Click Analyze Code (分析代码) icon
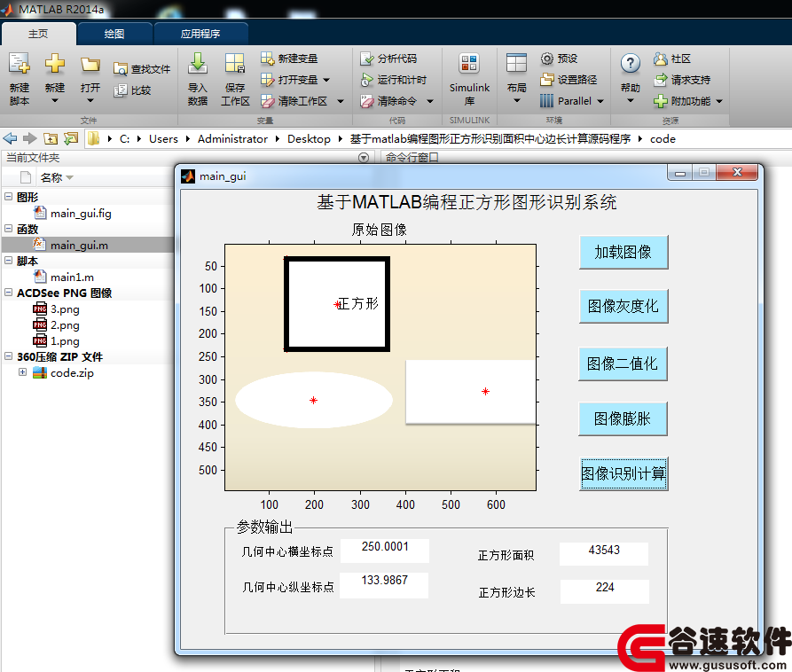Viewport: 792px width, 672px height. (x=366, y=59)
